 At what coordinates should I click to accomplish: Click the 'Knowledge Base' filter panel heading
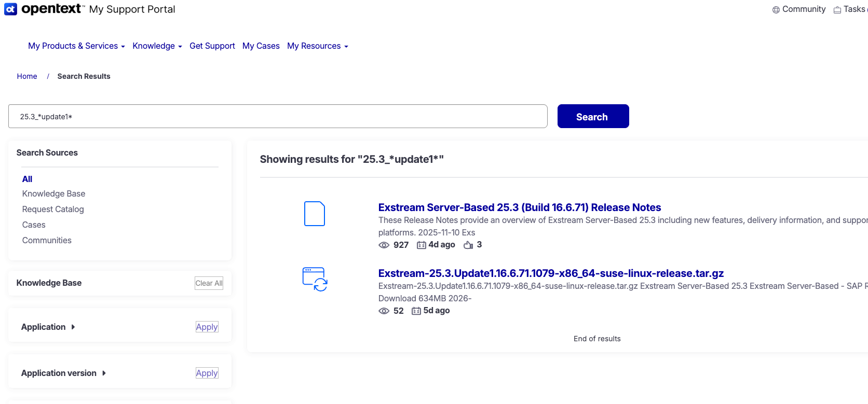tap(49, 283)
